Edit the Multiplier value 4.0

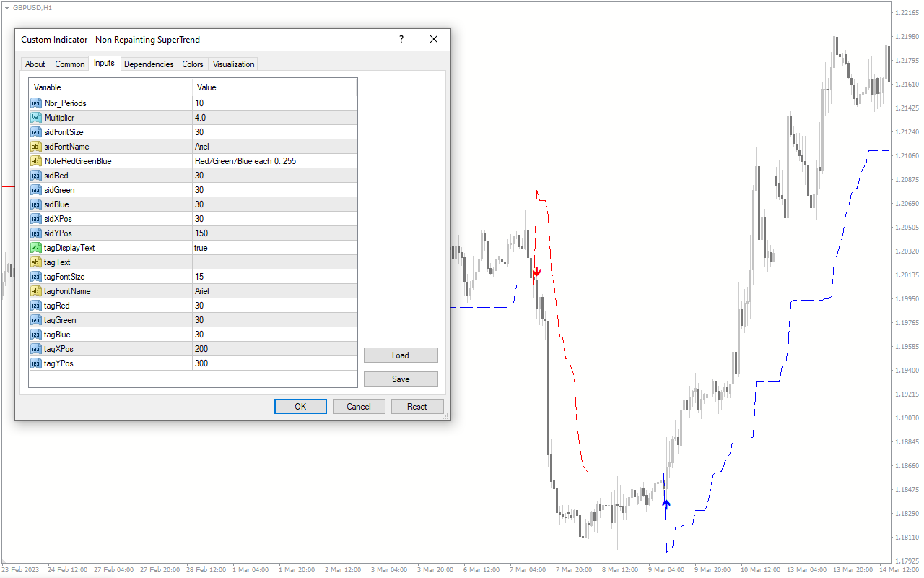click(x=274, y=118)
